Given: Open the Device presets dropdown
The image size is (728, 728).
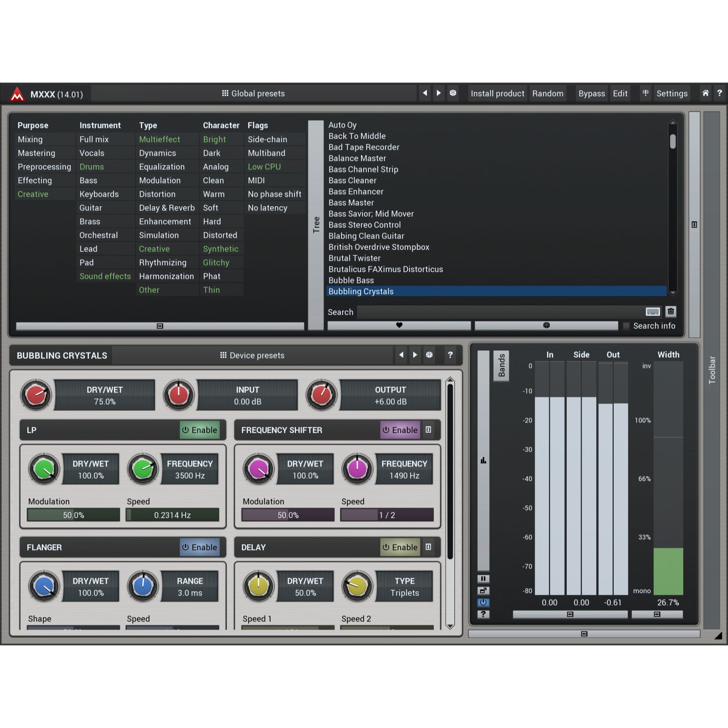Looking at the screenshot, I should (x=253, y=355).
